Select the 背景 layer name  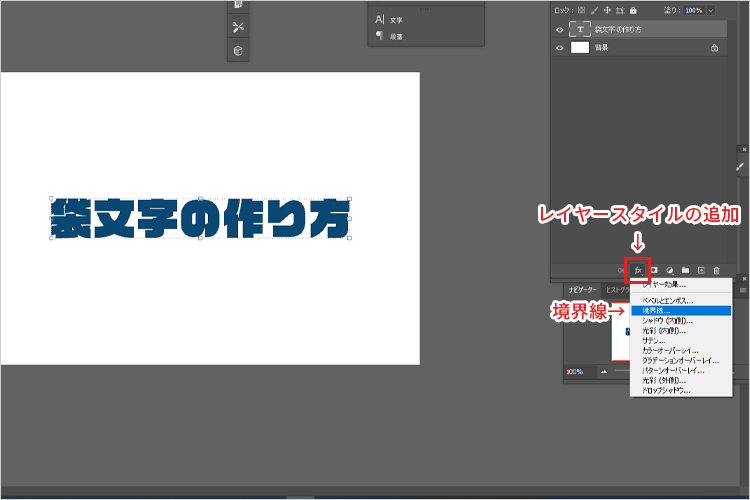[601, 48]
